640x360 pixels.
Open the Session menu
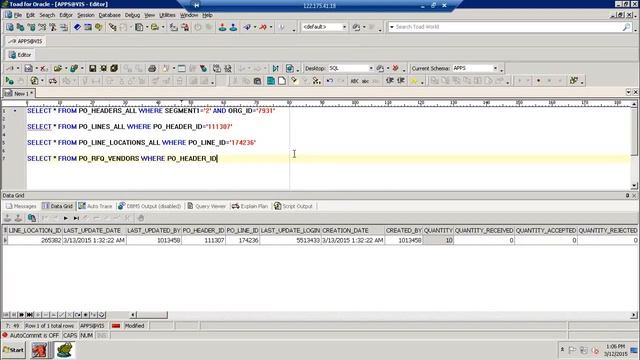86,15
